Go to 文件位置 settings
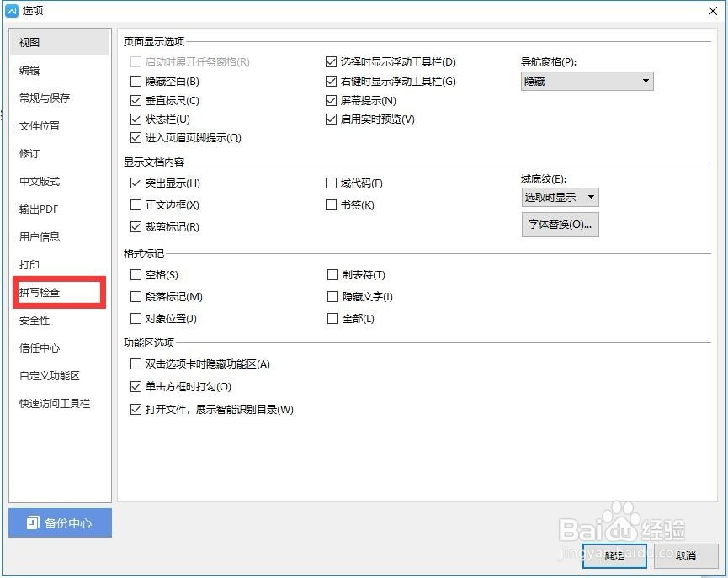The image size is (728, 578). coord(40,126)
